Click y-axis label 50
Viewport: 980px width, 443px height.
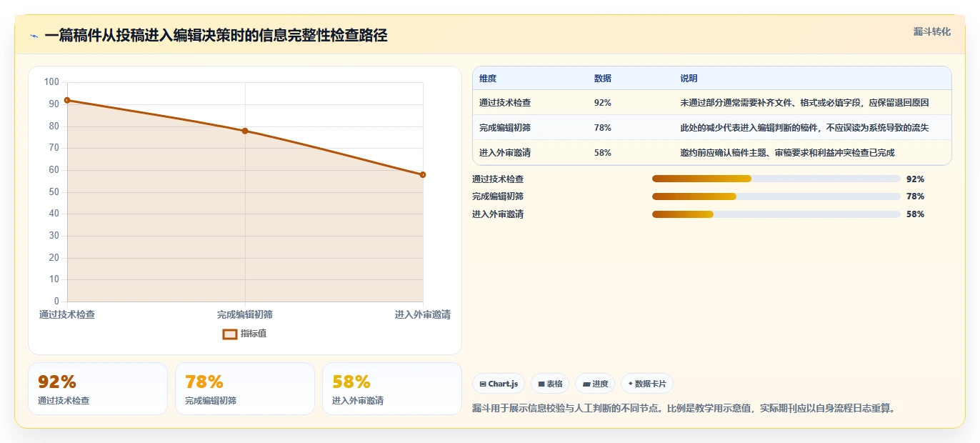click(54, 192)
